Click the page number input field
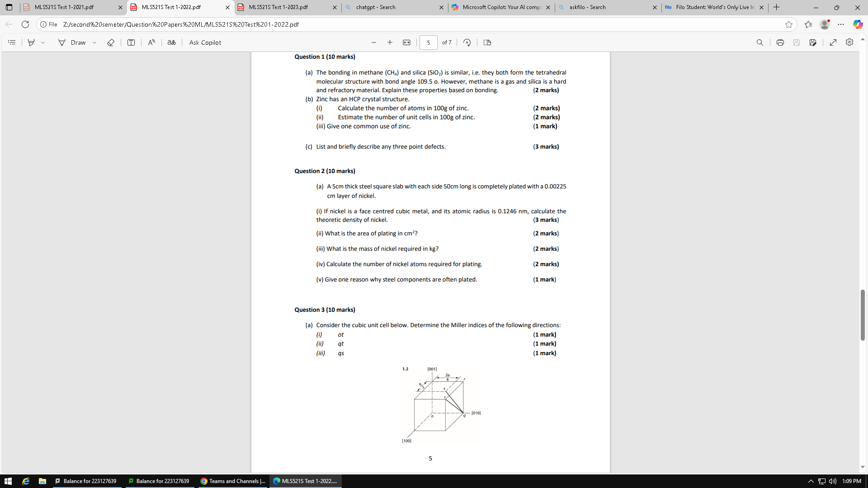Screen dimensions: 868x488 [428, 42]
